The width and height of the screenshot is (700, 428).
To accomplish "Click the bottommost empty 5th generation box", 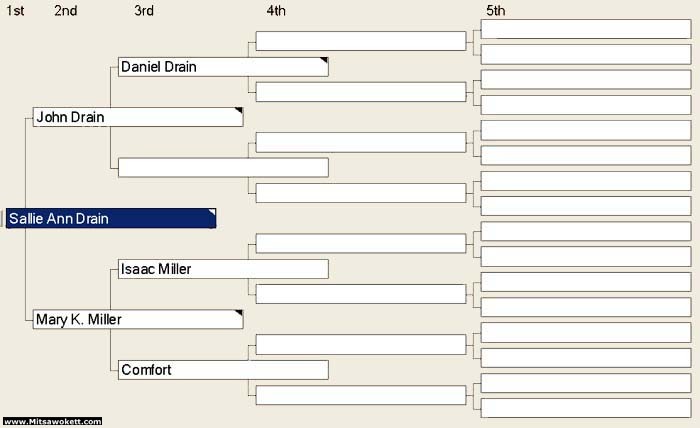I will [x=586, y=408].
